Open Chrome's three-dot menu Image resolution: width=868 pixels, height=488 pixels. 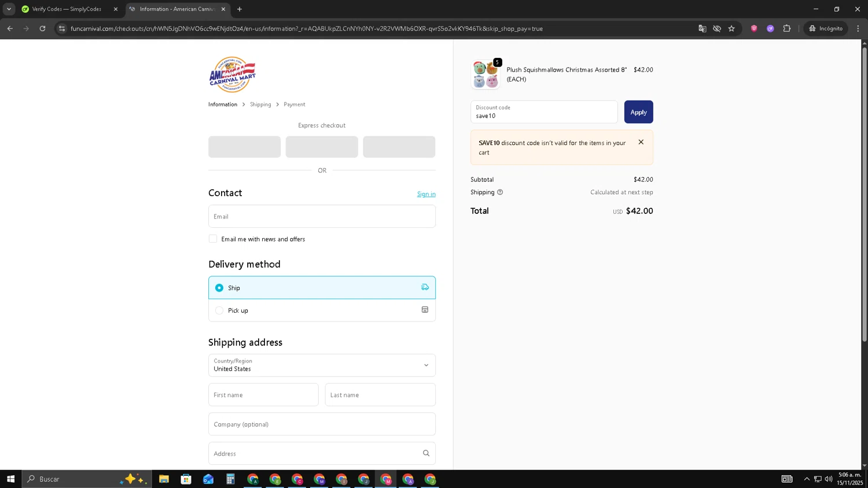pyautogui.click(x=858, y=28)
